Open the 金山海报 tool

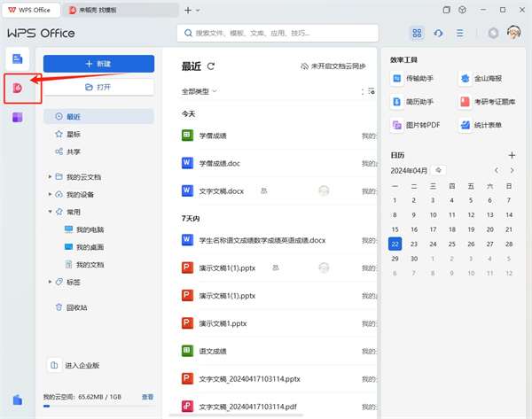tap(480, 79)
